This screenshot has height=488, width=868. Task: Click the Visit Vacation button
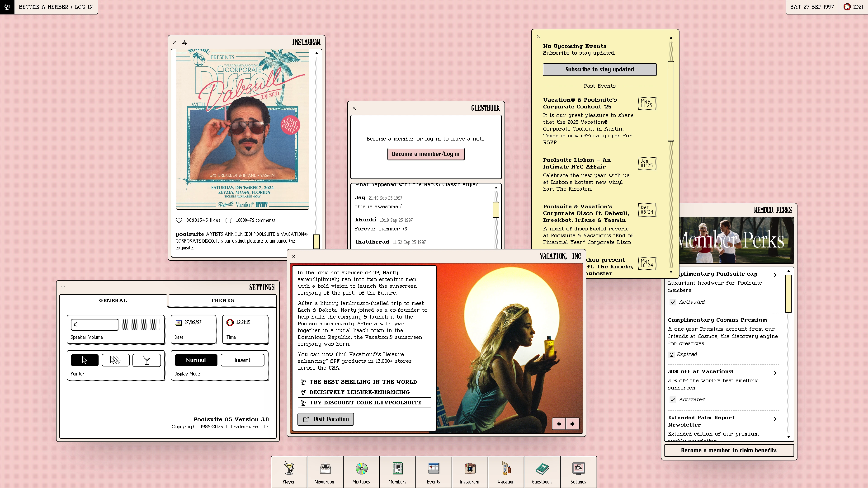(x=325, y=419)
